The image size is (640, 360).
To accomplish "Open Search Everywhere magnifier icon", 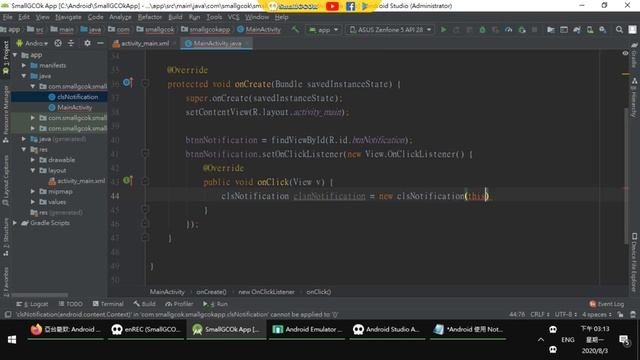I will pos(619,29).
